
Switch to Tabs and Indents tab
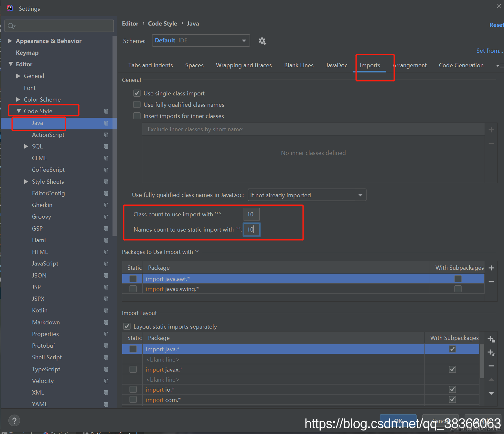coord(151,65)
